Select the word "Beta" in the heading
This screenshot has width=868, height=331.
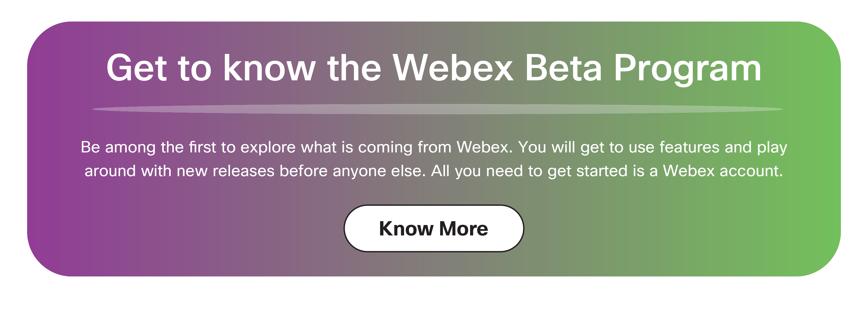point(563,68)
